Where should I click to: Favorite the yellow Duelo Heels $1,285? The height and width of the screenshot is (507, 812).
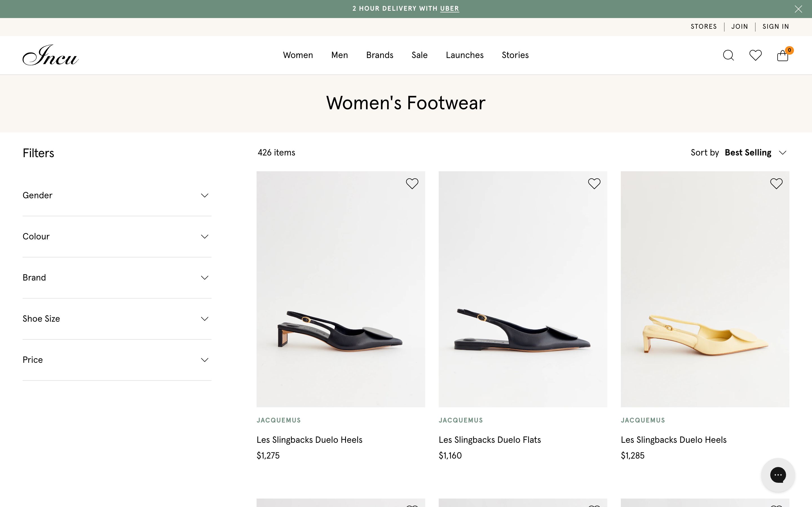tap(776, 183)
